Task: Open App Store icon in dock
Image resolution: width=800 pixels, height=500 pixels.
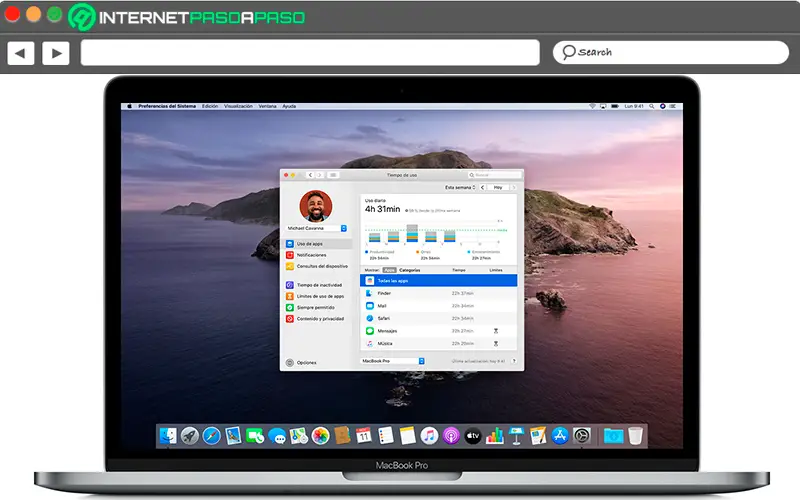Action: (x=560, y=436)
